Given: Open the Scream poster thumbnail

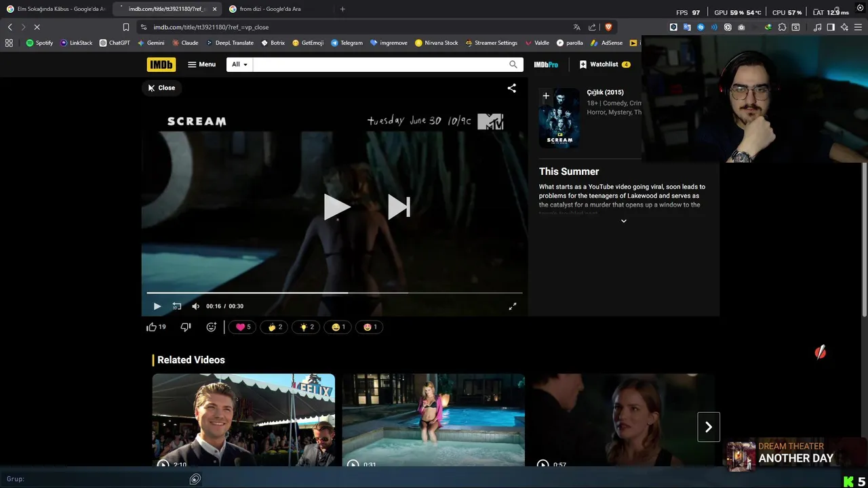Looking at the screenshot, I should click(559, 118).
